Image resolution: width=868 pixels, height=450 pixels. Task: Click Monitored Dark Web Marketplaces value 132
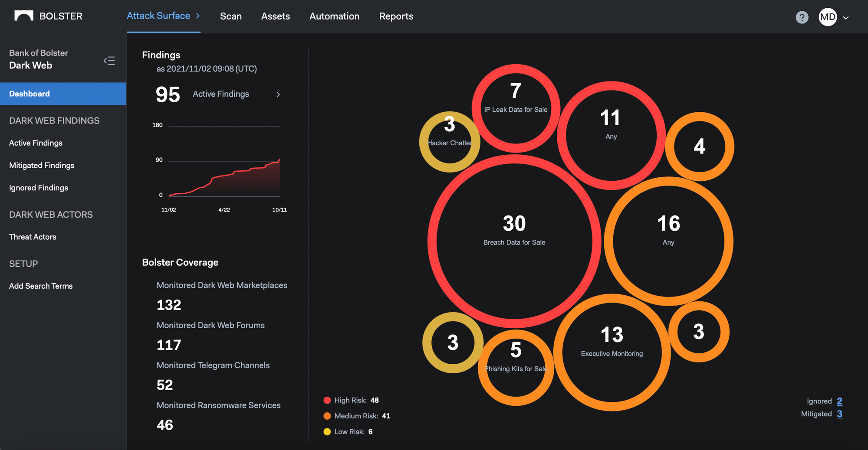click(169, 305)
